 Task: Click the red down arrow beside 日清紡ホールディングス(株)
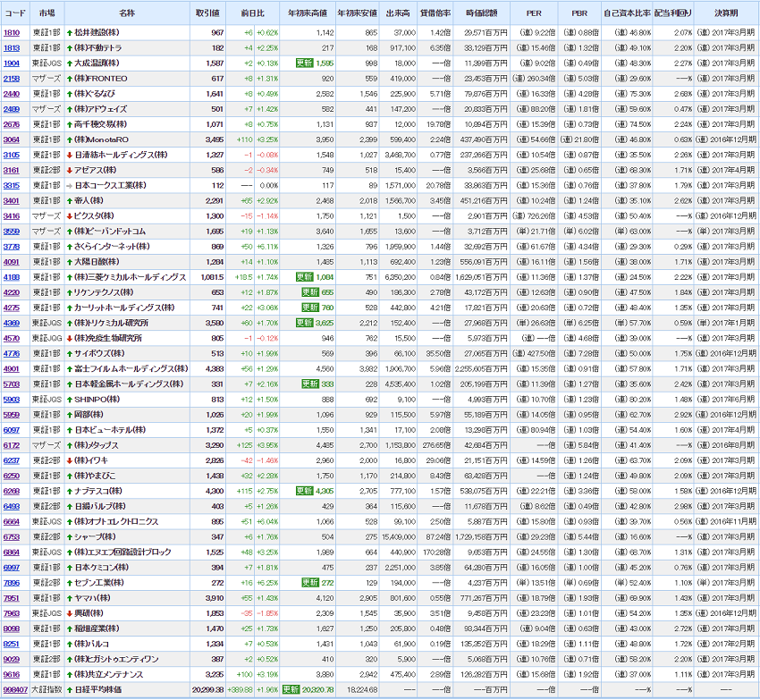(70, 156)
